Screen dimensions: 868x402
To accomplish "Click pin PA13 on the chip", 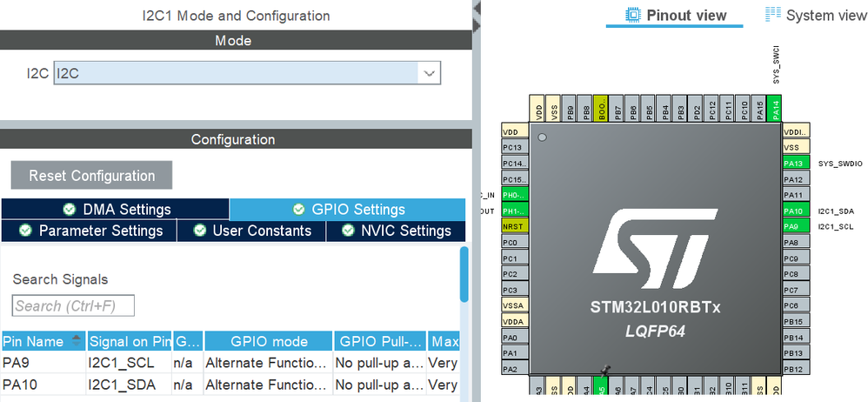I will point(797,164).
